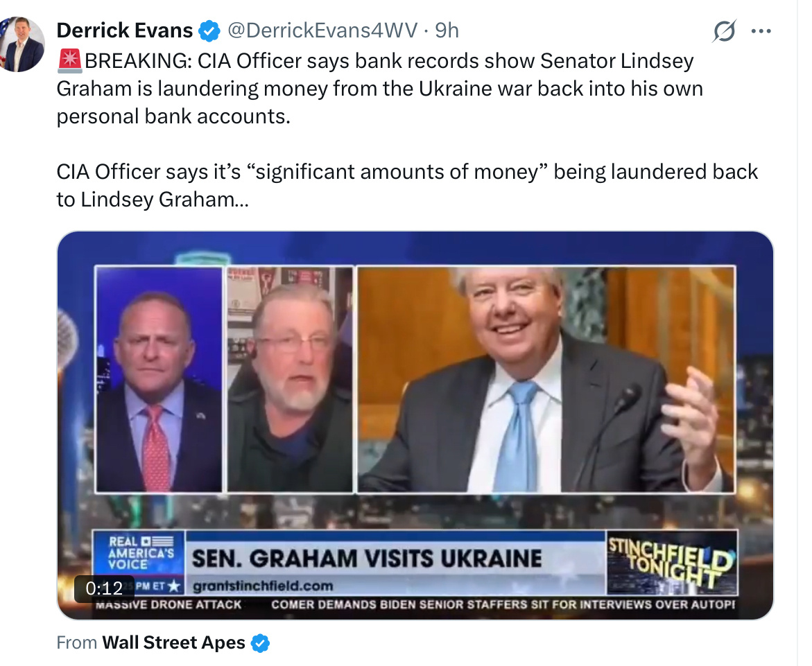Click the SEN. GRAHAM VISITS UKRAINE banner
The height and width of the screenshot is (666, 812).
(x=367, y=559)
